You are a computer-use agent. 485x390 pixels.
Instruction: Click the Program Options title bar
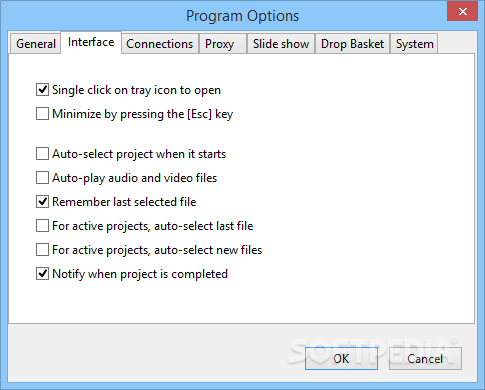point(242,16)
